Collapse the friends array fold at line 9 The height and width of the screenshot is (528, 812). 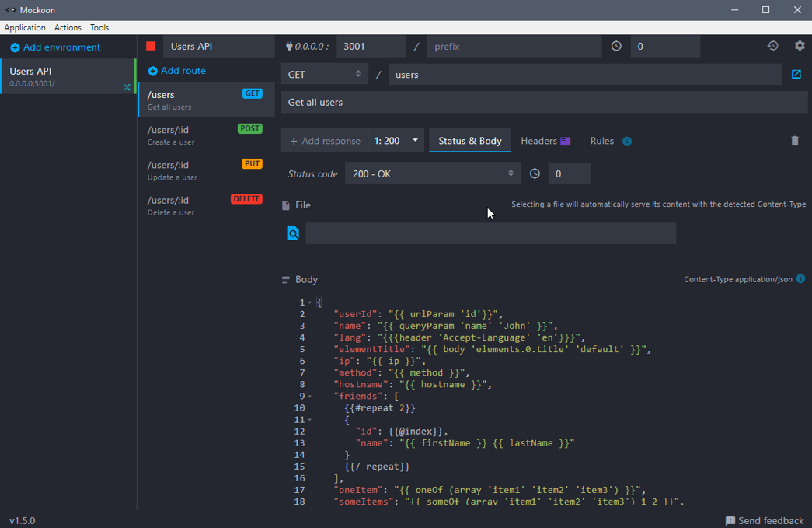pos(310,397)
